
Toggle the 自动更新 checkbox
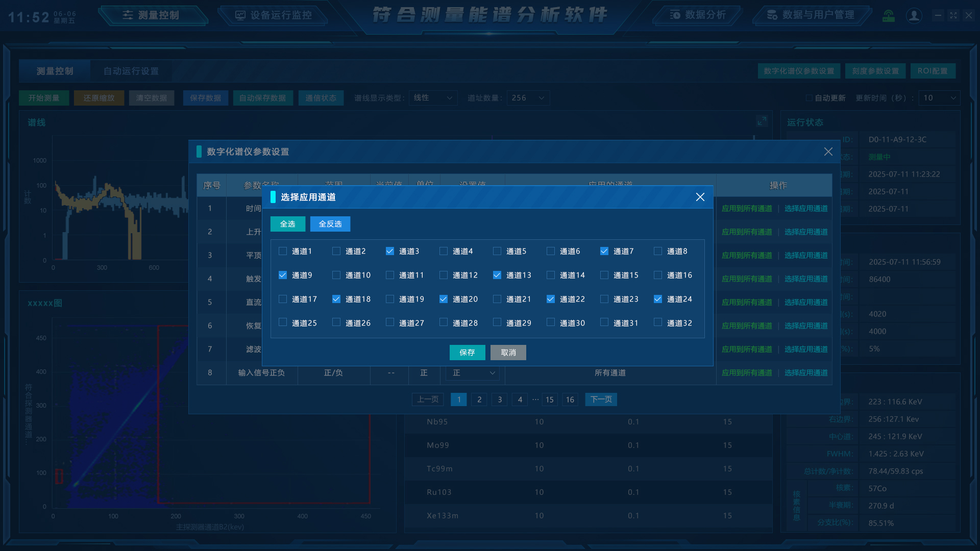click(x=808, y=98)
